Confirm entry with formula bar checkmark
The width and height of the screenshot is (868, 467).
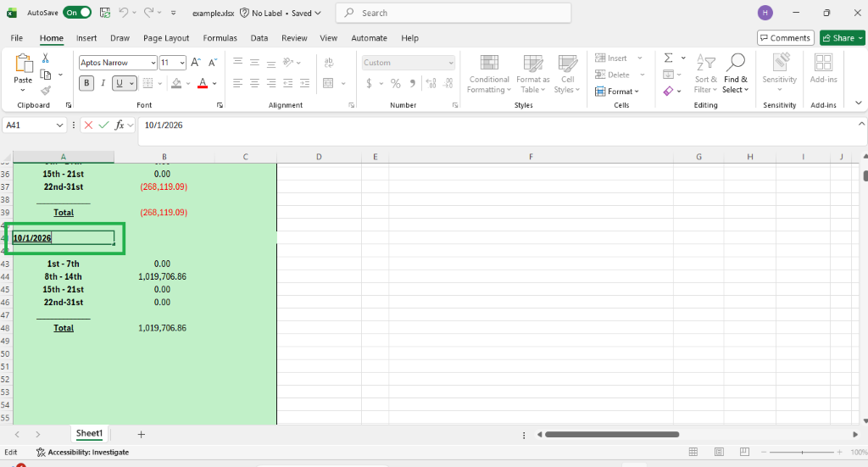103,125
